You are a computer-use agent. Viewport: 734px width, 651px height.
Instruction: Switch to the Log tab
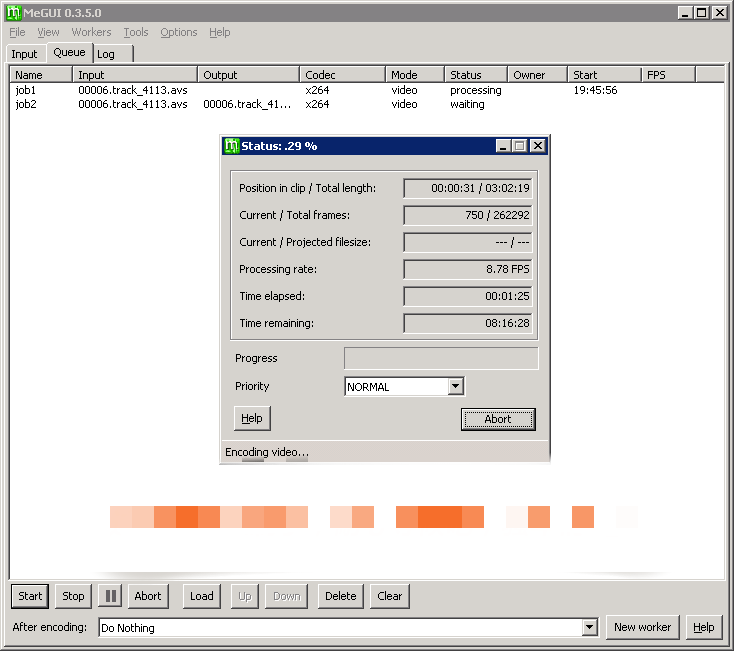click(106, 54)
